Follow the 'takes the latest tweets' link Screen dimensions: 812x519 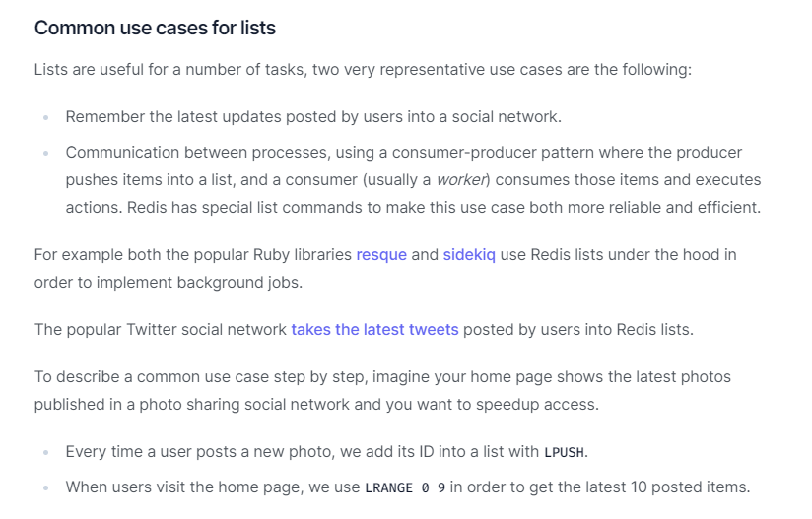point(374,329)
